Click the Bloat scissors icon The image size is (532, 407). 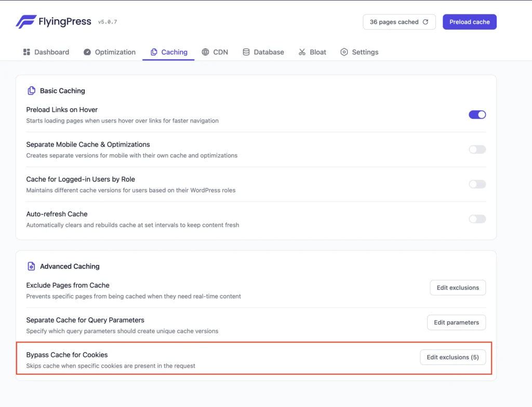pyautogui.click(x=302, y=52)
